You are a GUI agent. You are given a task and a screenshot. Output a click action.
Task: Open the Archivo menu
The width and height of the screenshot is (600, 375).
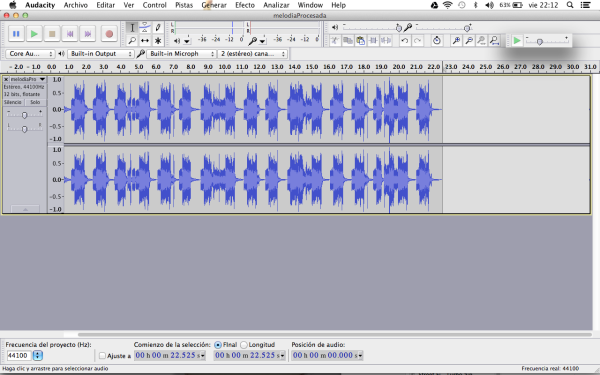click(76, 5)
